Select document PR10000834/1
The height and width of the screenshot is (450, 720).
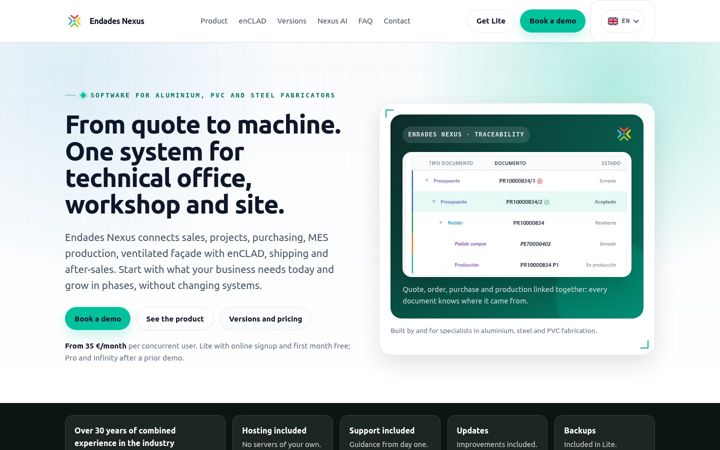pyautogui.click(x=517, y=181)
